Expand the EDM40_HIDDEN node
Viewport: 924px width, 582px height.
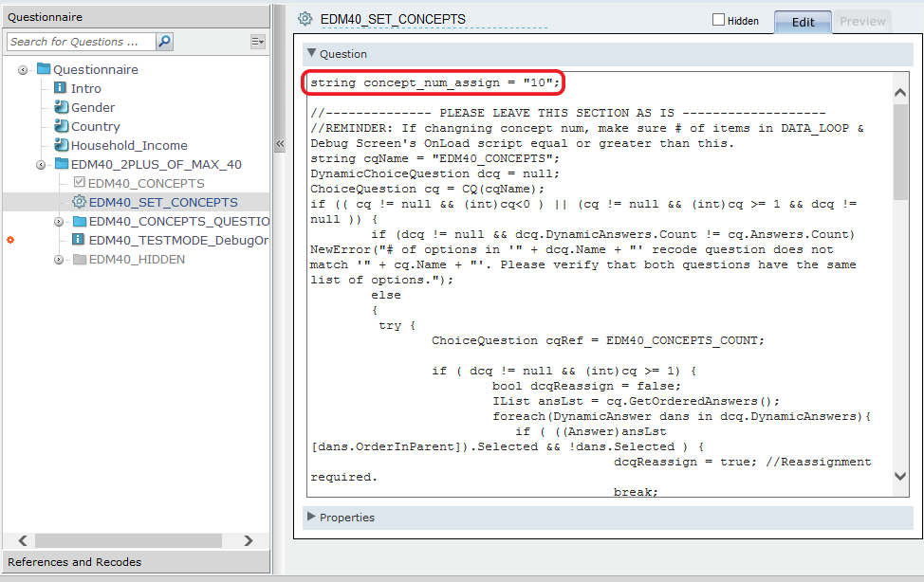click(x=58, y=260)
